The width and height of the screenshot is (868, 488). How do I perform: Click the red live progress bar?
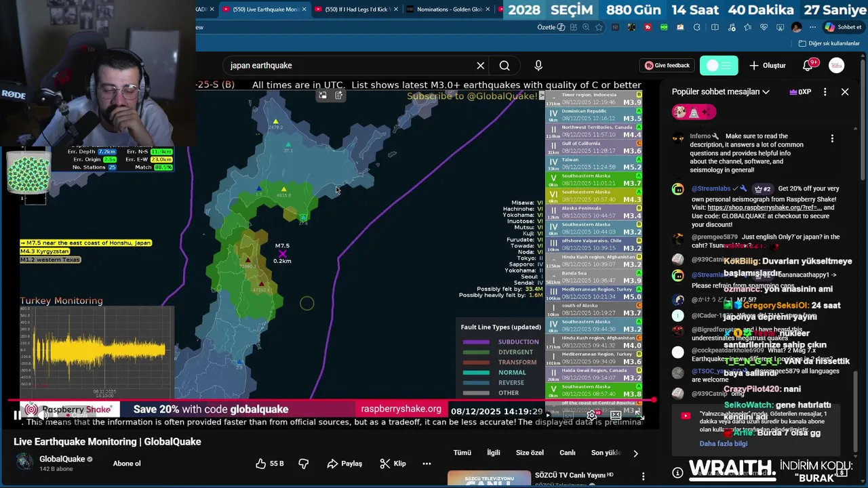[x=332, y=401]
